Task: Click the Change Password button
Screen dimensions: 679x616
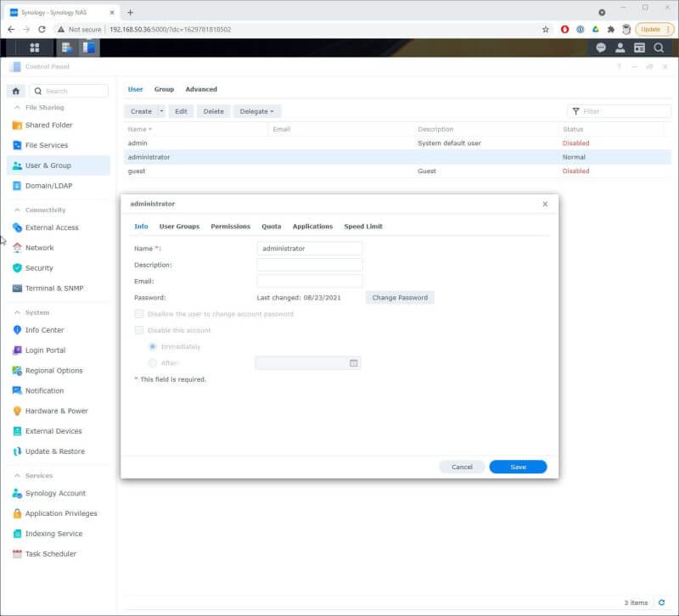Action: coord(400,296)
